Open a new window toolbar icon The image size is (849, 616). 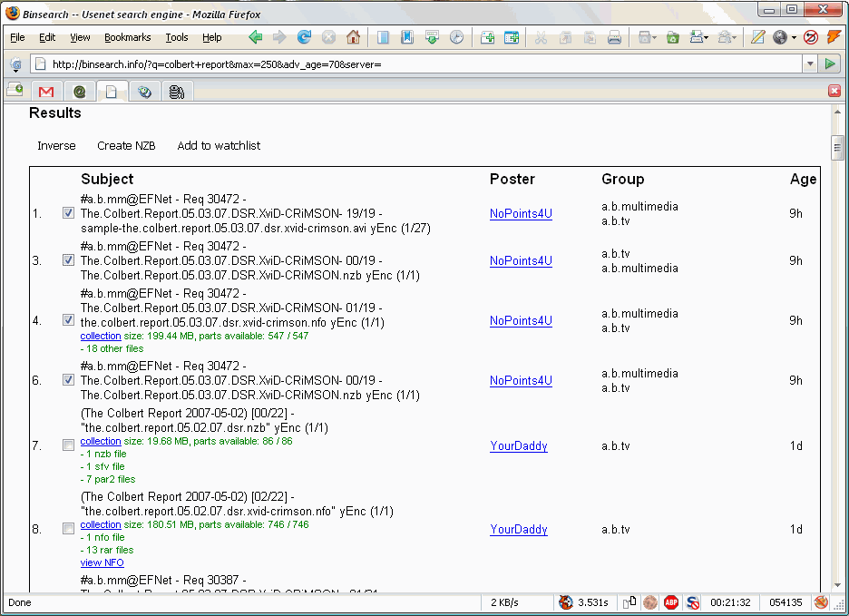(x=512, y=37)
